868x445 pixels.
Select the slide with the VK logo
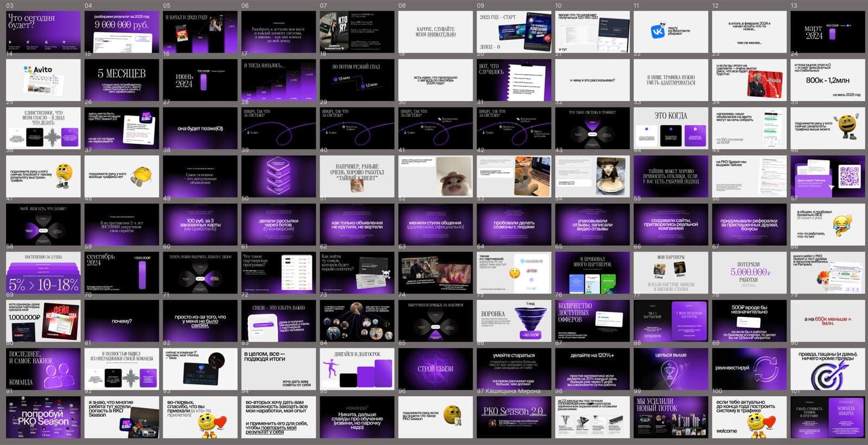[671, 32]
